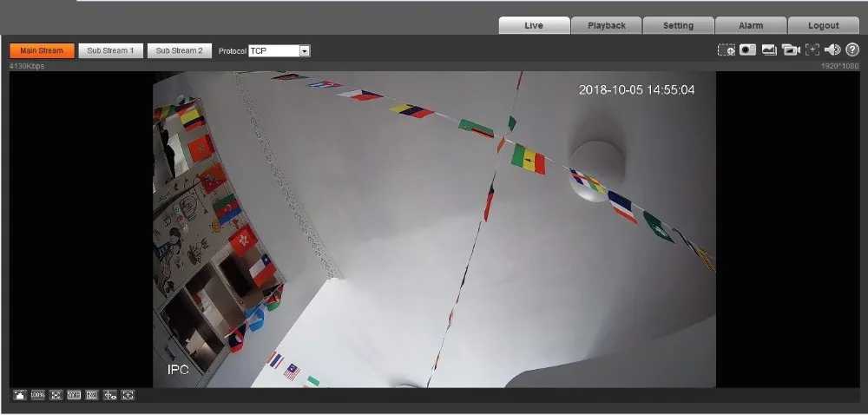
Task: Open the image adjustment icon at bottom left
Action: click(20, 395)
